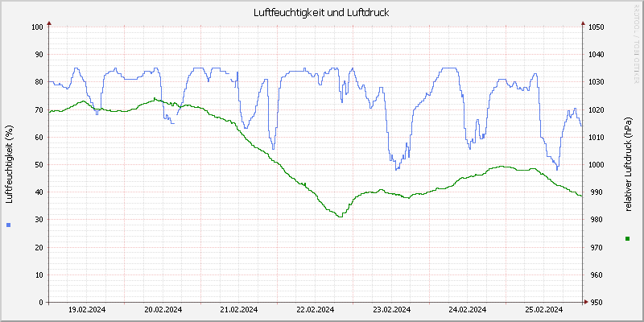Click the arrowhead atop the left axis
The height and width of the screenshot is (322, 644).
click(49, 23)
